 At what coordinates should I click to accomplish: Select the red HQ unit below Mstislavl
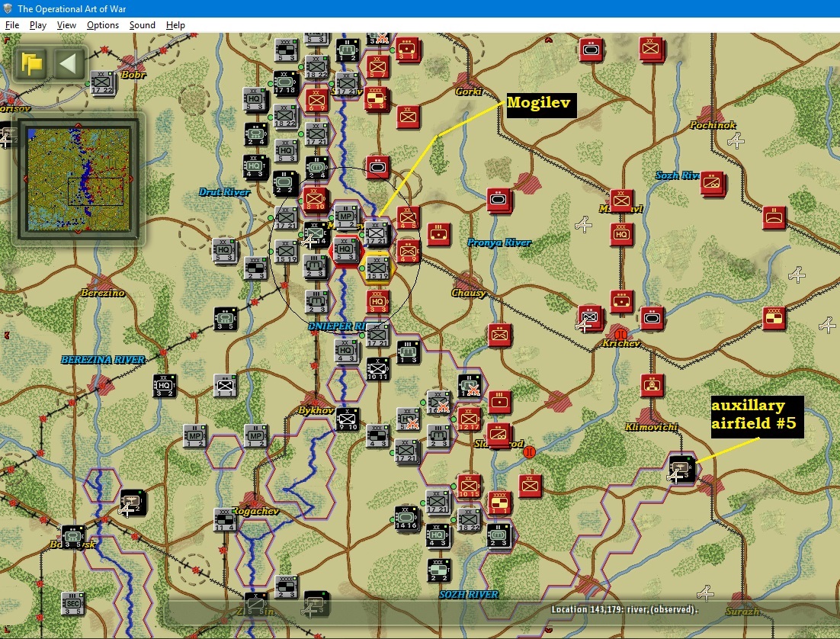[x=621, y=234]
